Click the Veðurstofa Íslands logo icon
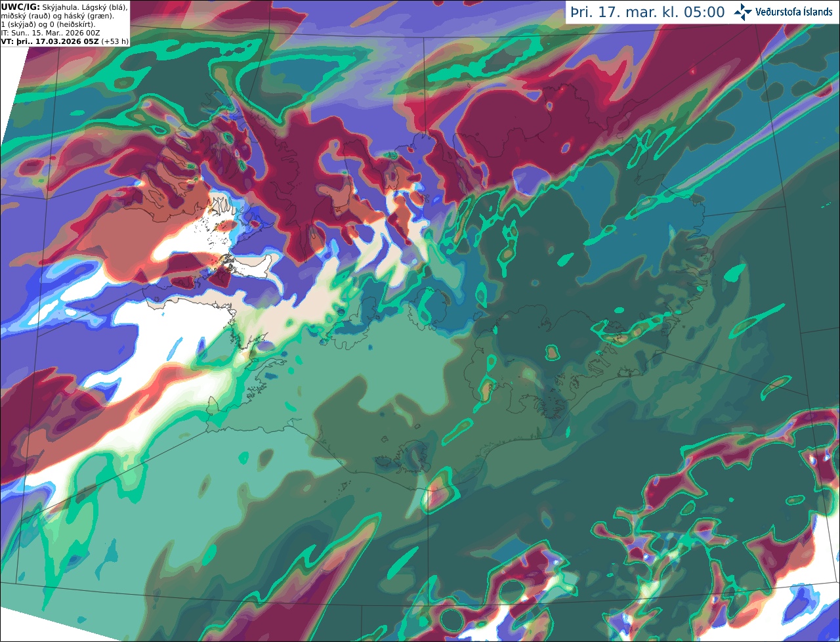Image resolution: width=840 pixels, height=642 pixels. pos(743,12)
